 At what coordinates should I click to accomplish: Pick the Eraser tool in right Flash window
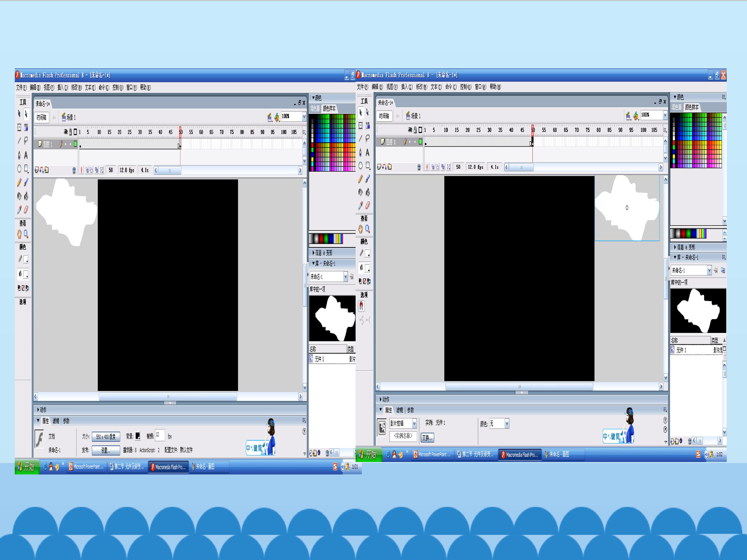(x=368, y=205)
